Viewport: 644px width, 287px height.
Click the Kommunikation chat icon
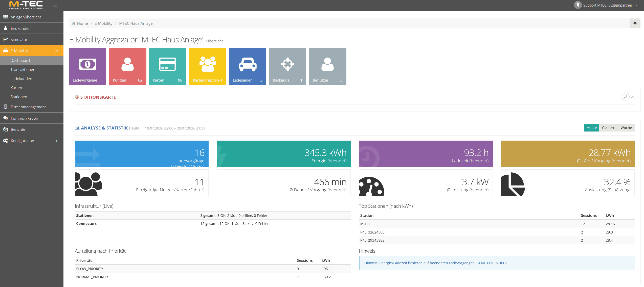pos(5,118)
